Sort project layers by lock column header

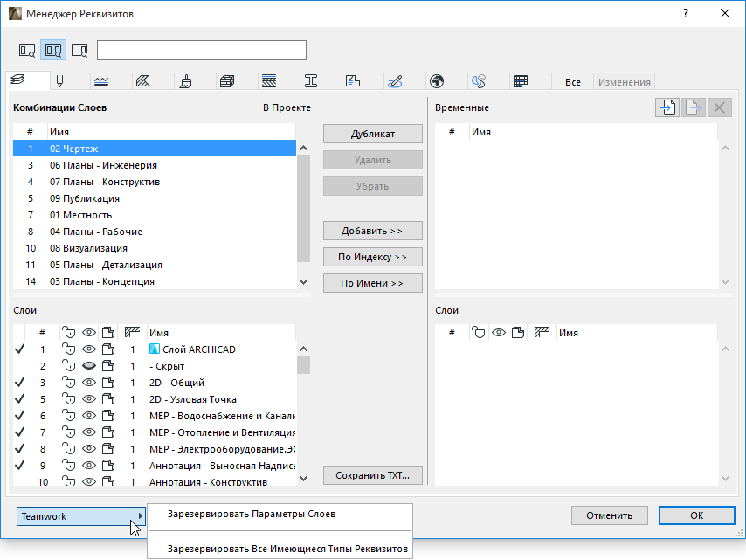pos(69,333)
